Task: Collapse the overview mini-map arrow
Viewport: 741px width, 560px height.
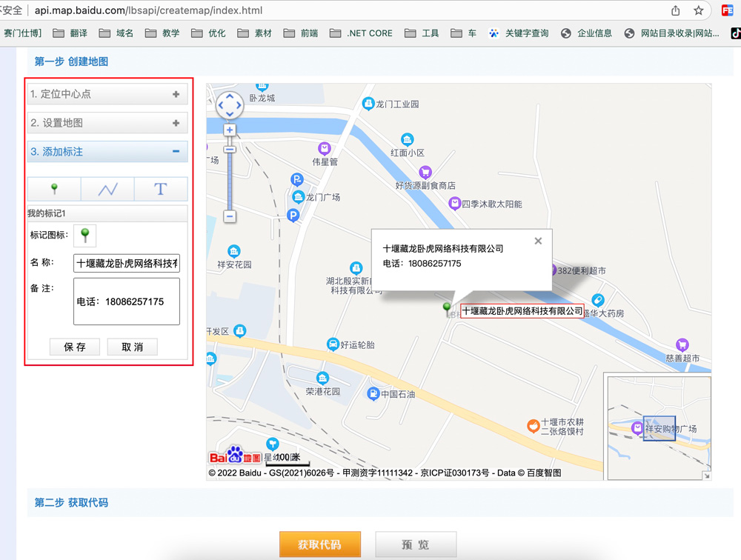Action: click(706, 476)
